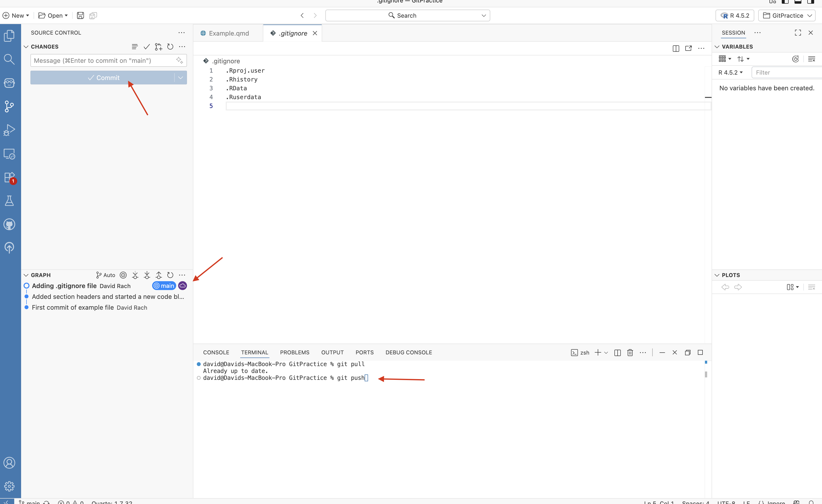The image size is (822, 504).
Task: Switch to the PROBLEMS panel tab
Action: [294, 353]
